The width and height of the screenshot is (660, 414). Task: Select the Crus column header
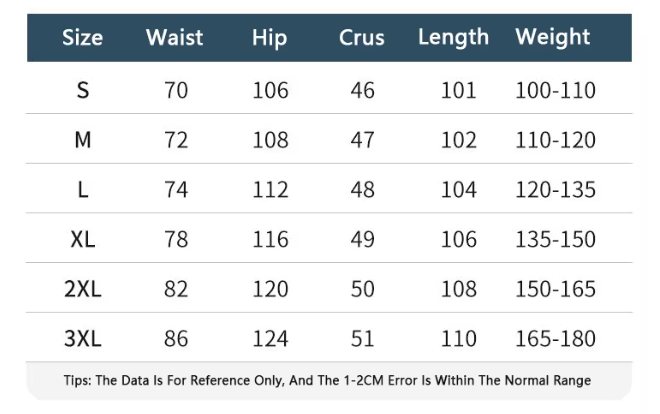362,38
